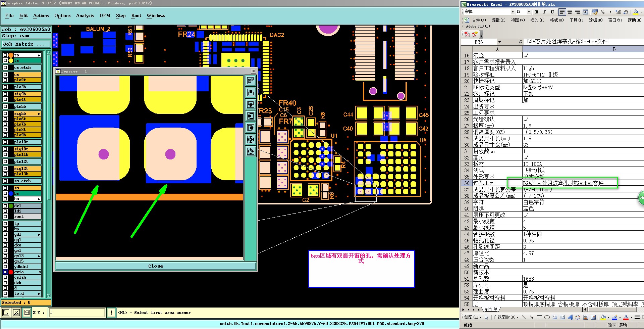Click the Job Matrix ... button
Image resolution: width=644 pixels, height=329 pixels.
[x=26, y=44]
